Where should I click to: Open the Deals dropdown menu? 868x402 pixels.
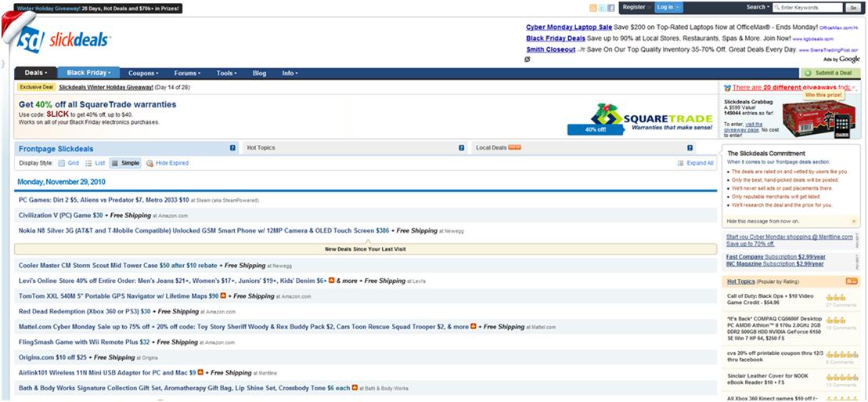(36, 73)
